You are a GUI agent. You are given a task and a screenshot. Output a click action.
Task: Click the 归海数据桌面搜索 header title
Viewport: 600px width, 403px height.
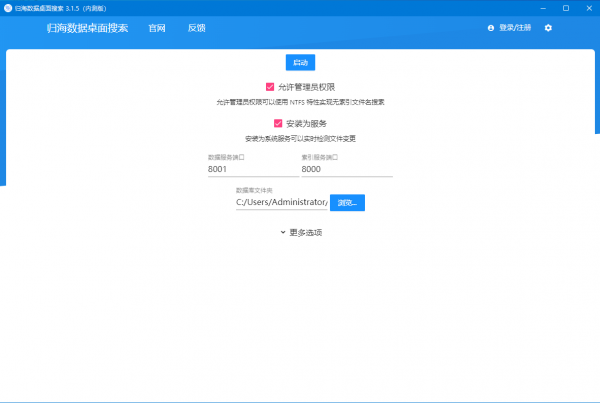[87, 28]
